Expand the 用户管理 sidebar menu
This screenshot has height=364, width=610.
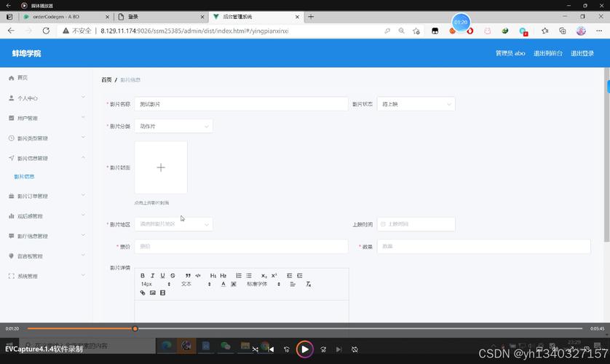[x=47, y=118]
